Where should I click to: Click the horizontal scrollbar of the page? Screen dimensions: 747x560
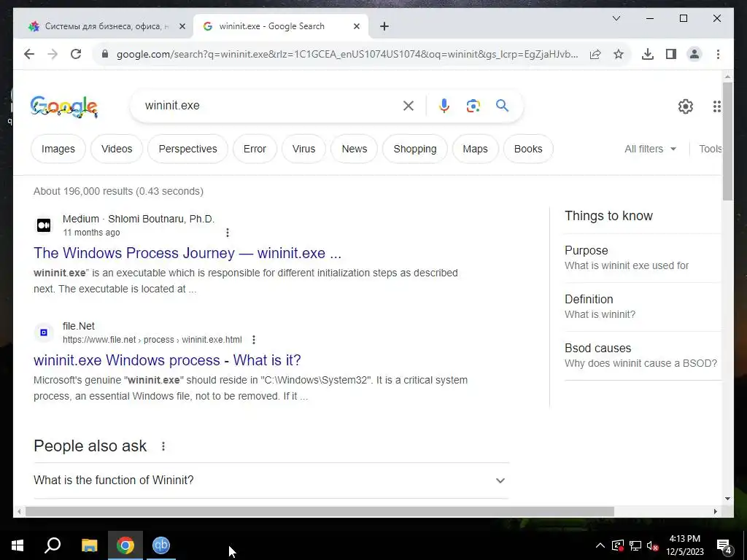(x=320, y=511)
